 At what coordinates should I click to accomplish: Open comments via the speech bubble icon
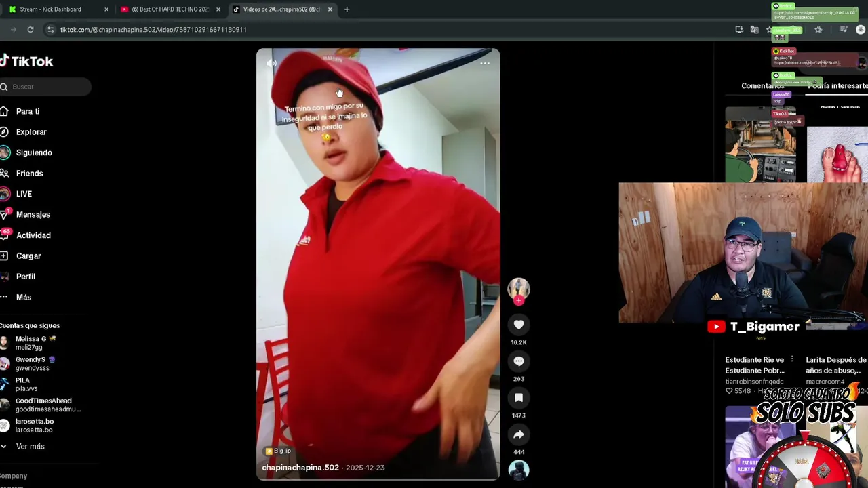[x=519, y=361]
